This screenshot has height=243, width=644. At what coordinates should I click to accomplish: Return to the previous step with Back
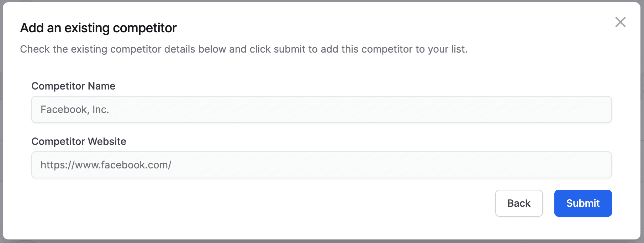pyautogui.click(x=519, y=203)
